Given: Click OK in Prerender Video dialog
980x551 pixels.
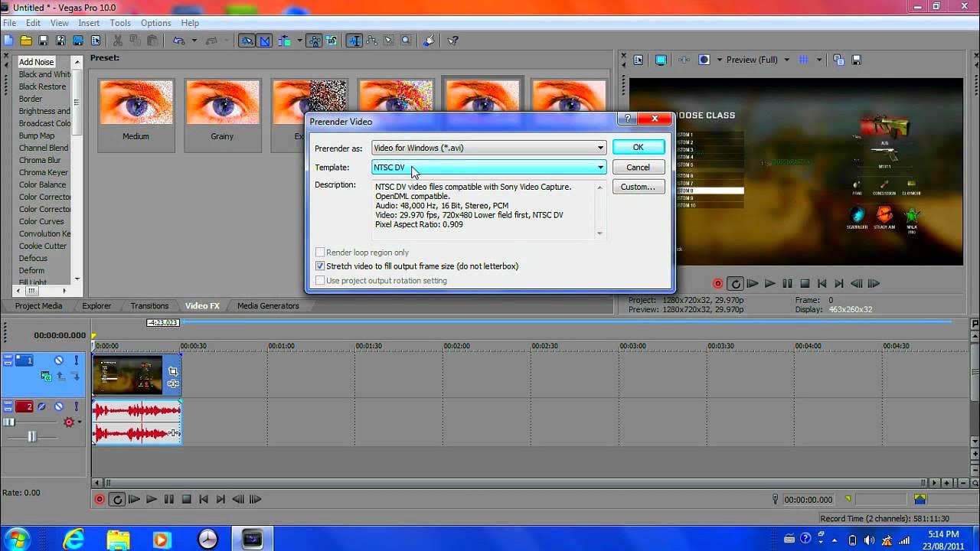Looking at the screenshot, I should click(x=638, y=147).
